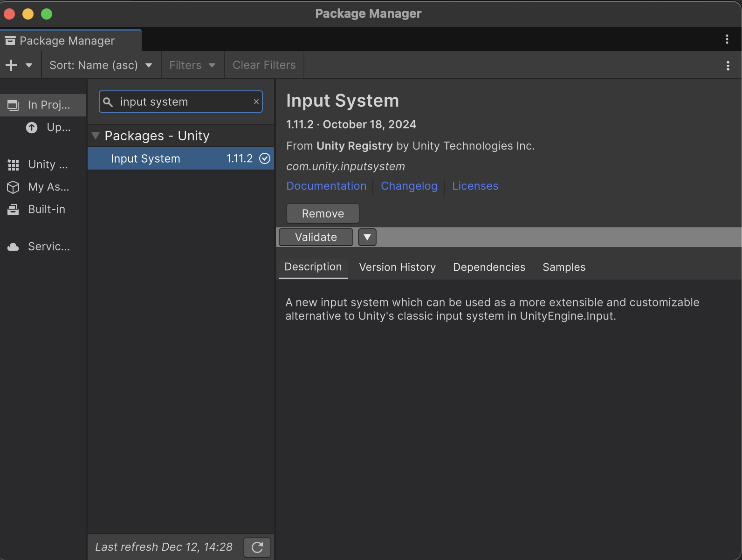Open the Package Manager toolbar kebab menu
The height and width of the screenshot is (560, 742).
pos(728,66)
